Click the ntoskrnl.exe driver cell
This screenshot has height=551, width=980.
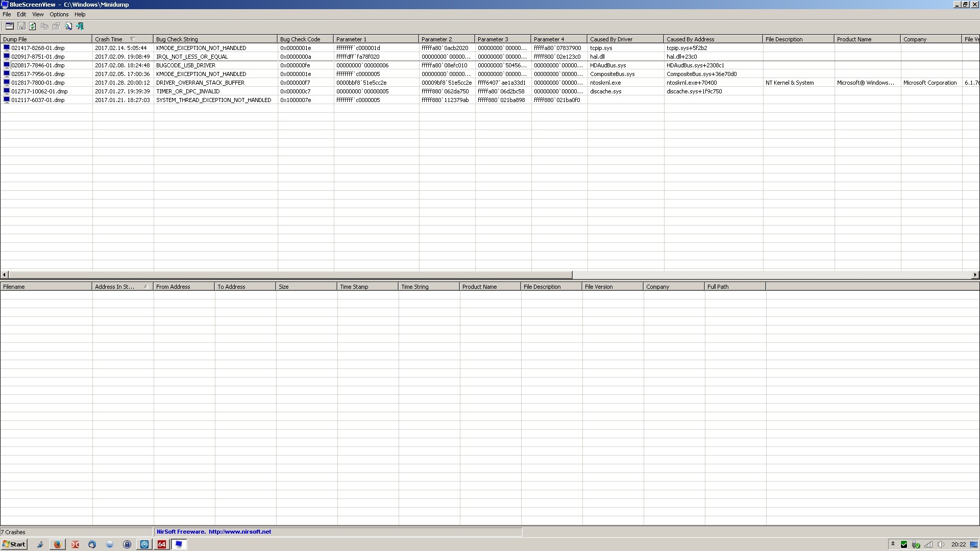pyautogui.click(x=605, y=83)
